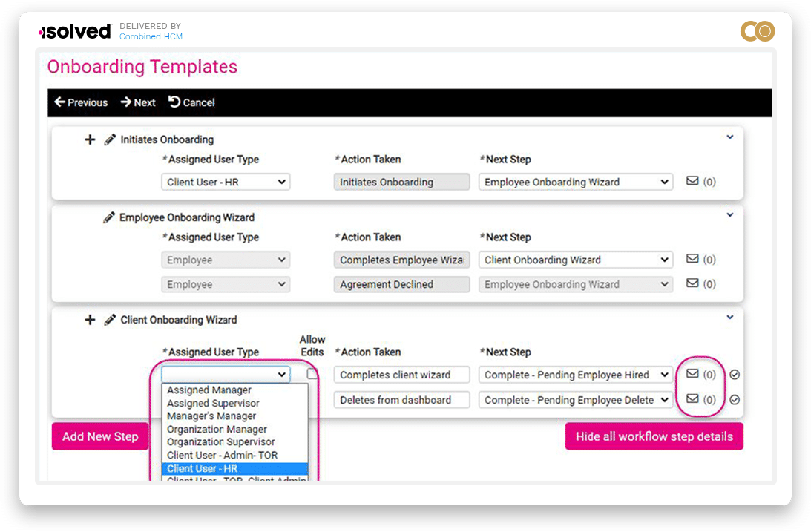Open the Complete - Pending Employee Hired dropdown
Image resolution: width=811 pixels, height=532 pixels.
[576, 375]
